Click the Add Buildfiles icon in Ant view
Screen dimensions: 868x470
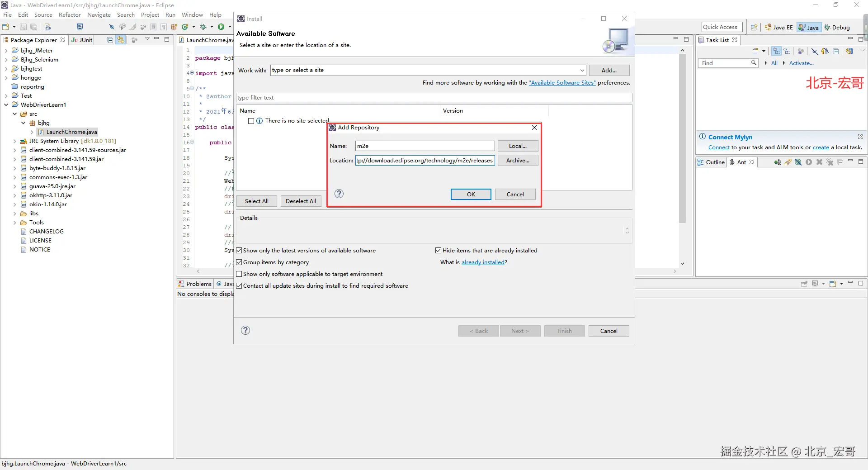pos(778,162)
